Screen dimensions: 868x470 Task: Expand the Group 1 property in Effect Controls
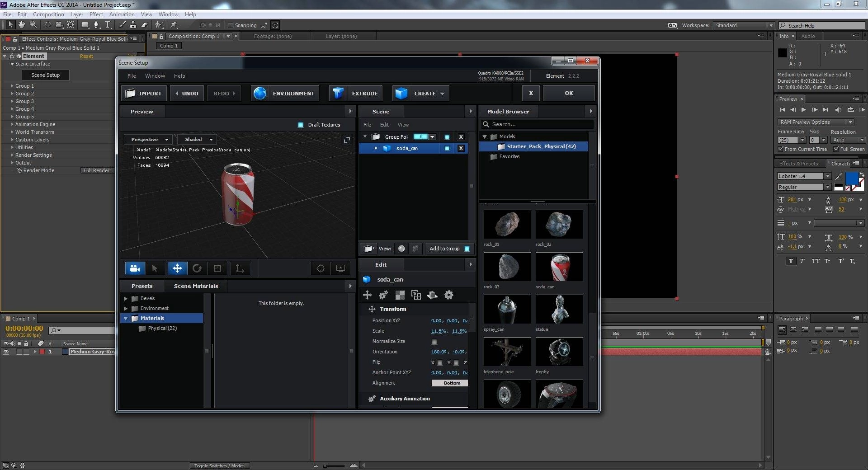[12, 86]
